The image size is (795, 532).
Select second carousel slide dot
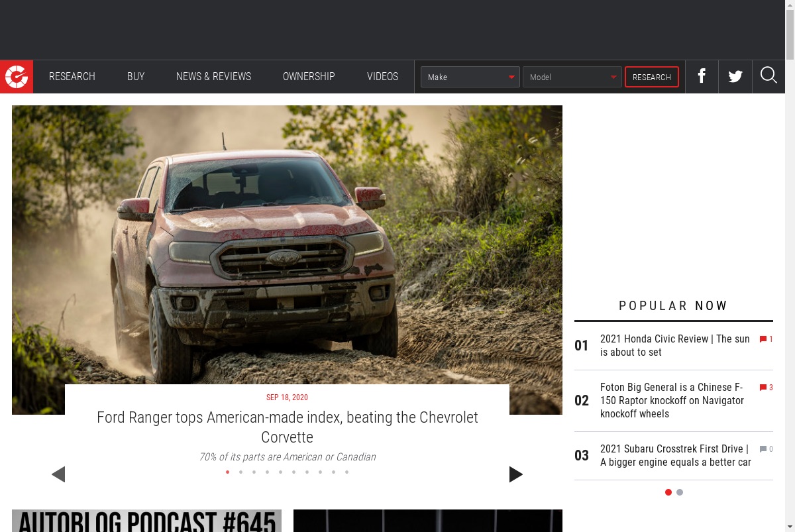click(240, 472)
